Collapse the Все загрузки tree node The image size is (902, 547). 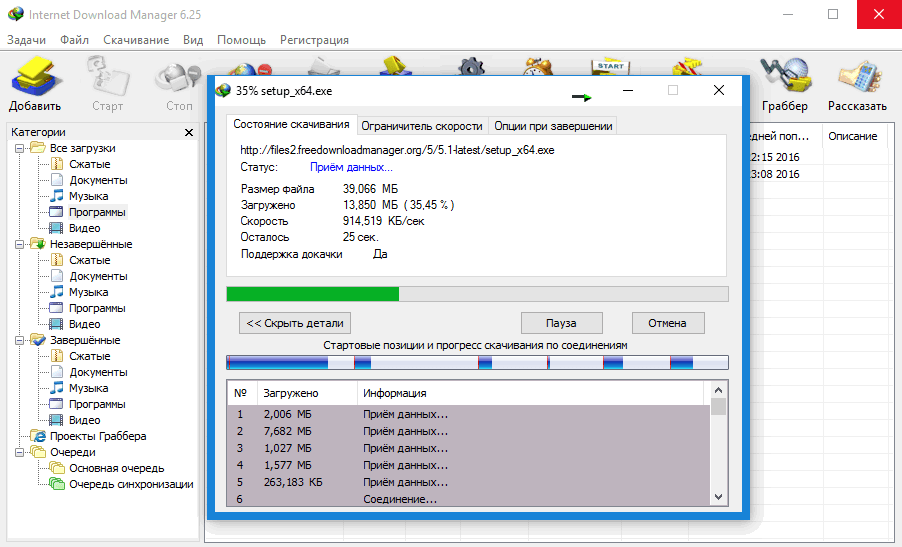click(x=19, y=148)
